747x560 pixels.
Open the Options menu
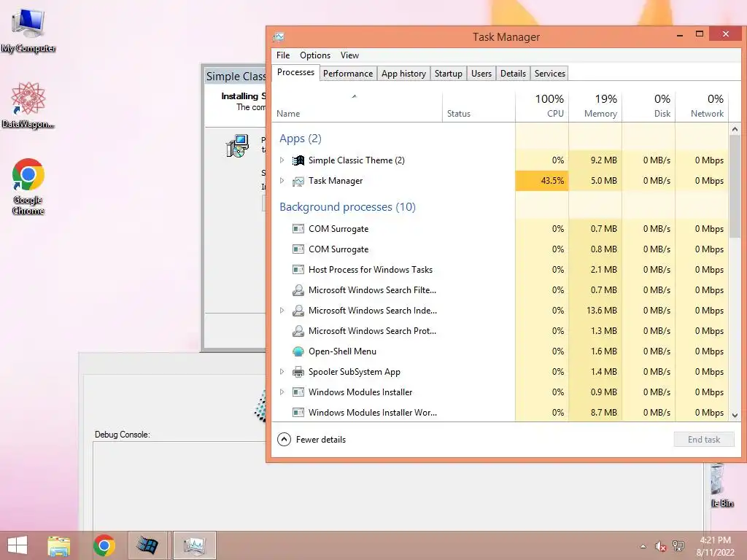pos(315,55)
